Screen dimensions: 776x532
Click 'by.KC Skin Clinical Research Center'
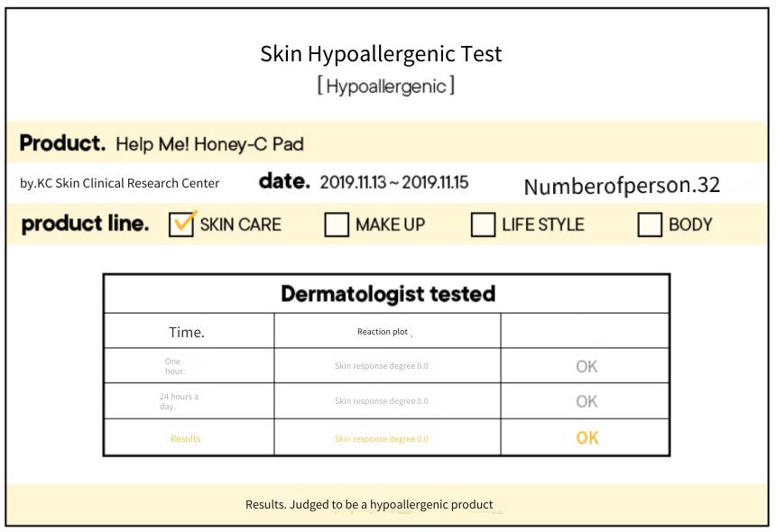[x=119, y=183]
